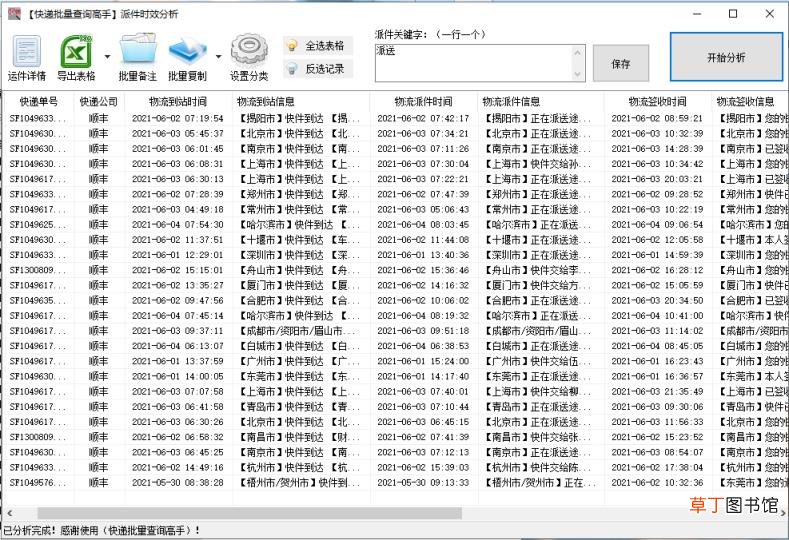Select cell 2021-06-03 05:45:37 arrival time

pos(178,134)
